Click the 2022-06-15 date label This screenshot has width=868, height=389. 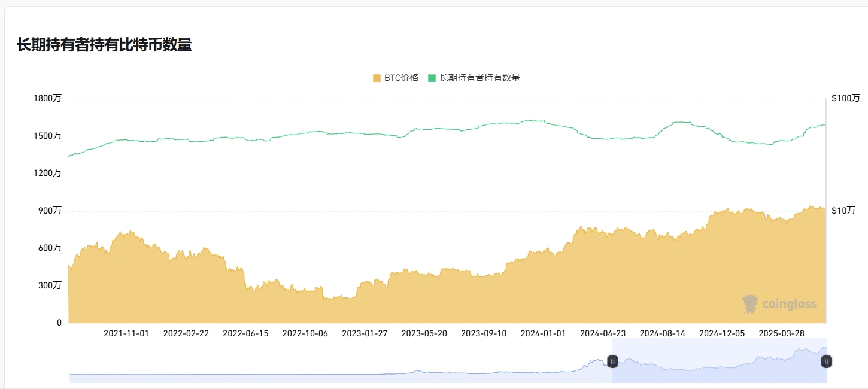pyautogui.click(x=245, y=333)
